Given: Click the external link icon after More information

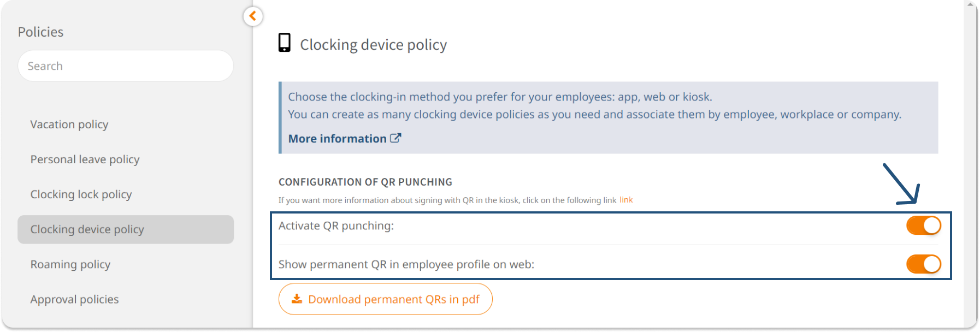Looking at the screenshot, I should [395, 138].
